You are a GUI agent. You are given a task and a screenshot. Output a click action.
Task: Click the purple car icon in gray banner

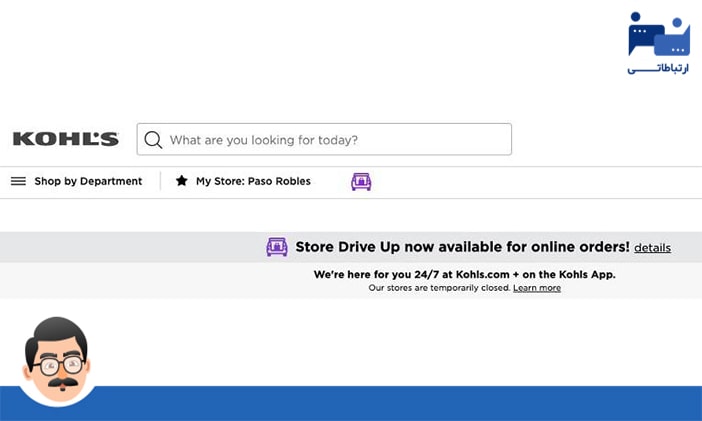point(277,247)
